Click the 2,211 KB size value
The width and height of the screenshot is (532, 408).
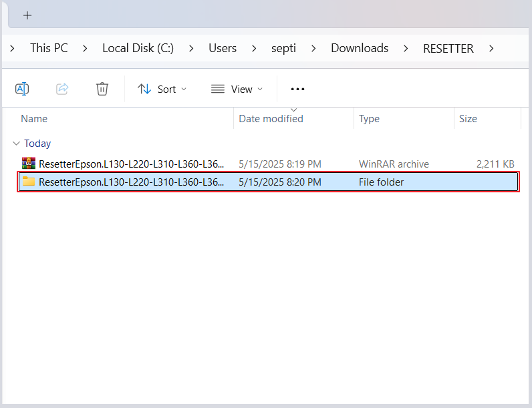(x=495, y=164)
